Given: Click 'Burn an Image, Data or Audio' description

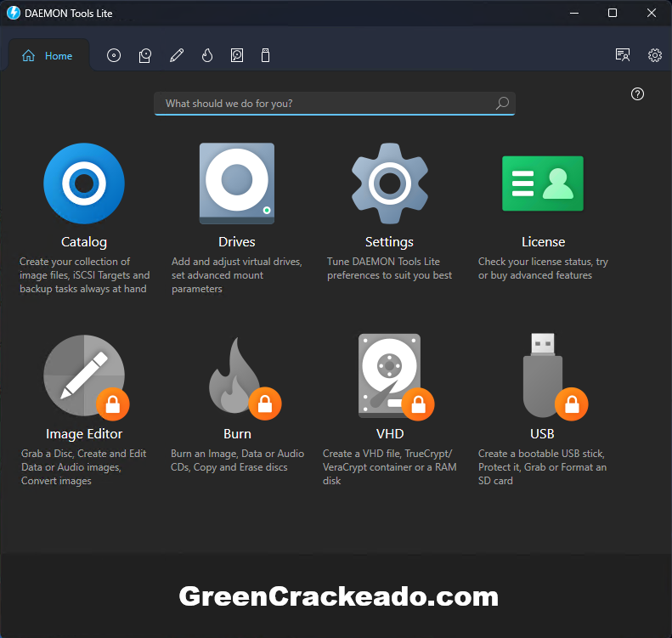Looking at the screenshot, I should point(237,460).
